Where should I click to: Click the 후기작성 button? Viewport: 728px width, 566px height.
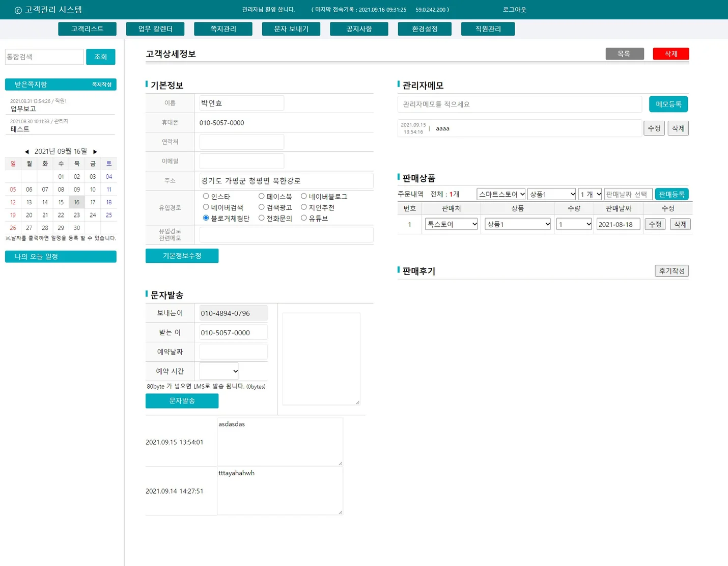tap(671, 271)
